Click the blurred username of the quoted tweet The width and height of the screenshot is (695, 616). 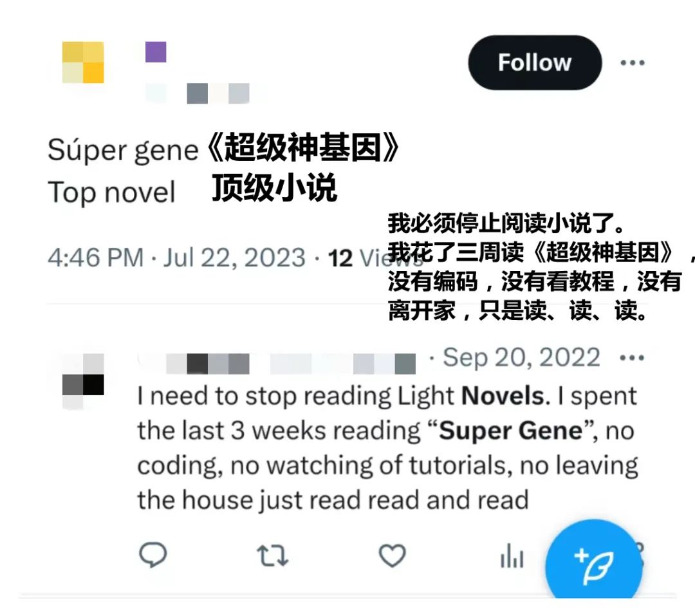click(x=277, y=364)
